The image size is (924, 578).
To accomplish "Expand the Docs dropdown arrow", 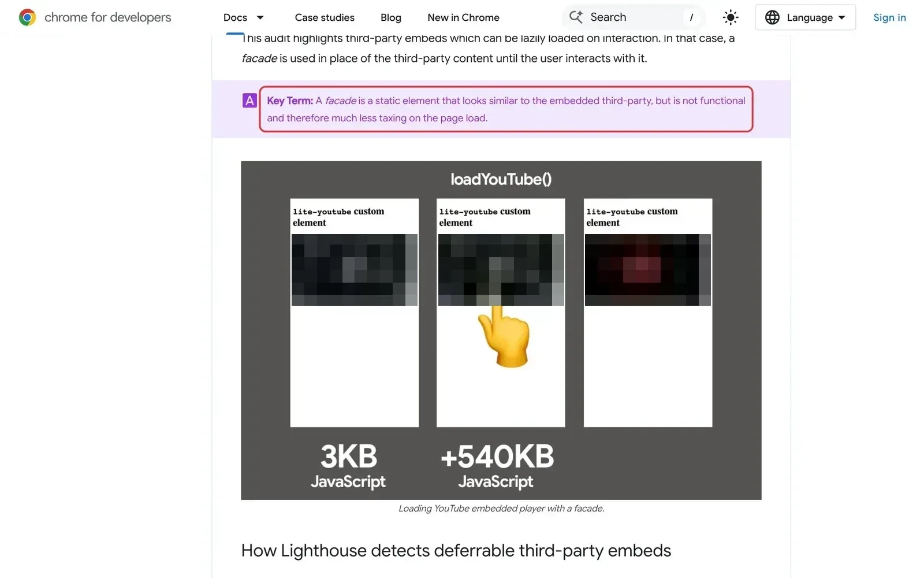I will click(260, 17).
